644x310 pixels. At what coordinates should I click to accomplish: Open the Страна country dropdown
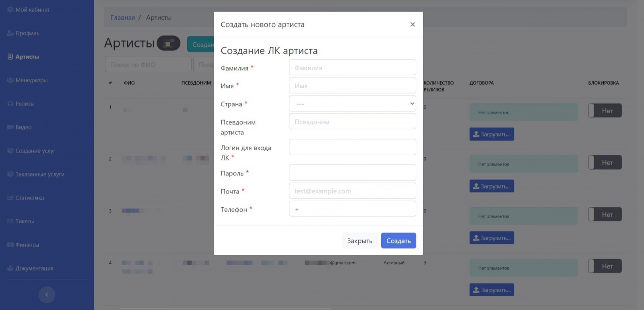353,104
